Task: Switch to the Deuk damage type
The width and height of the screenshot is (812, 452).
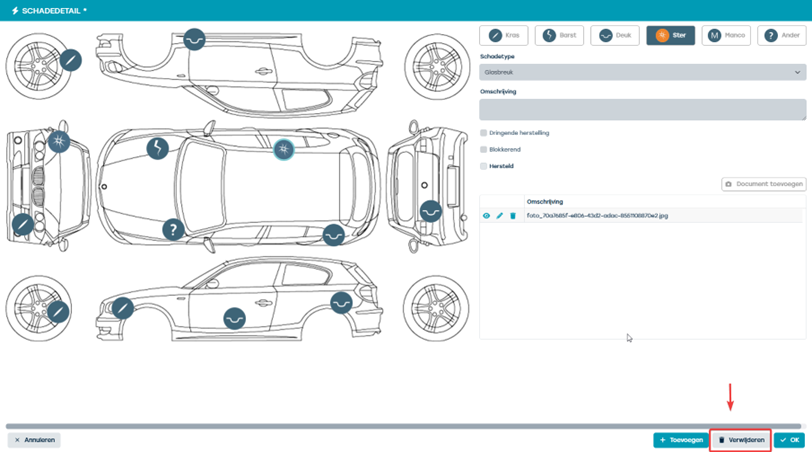Action: [615, 35]
